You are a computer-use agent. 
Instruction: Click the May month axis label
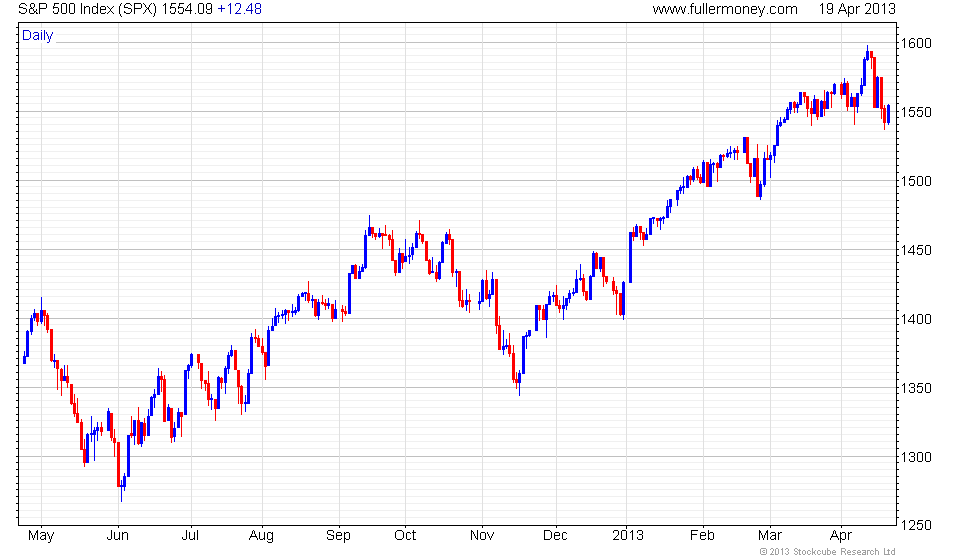point(41,536)
